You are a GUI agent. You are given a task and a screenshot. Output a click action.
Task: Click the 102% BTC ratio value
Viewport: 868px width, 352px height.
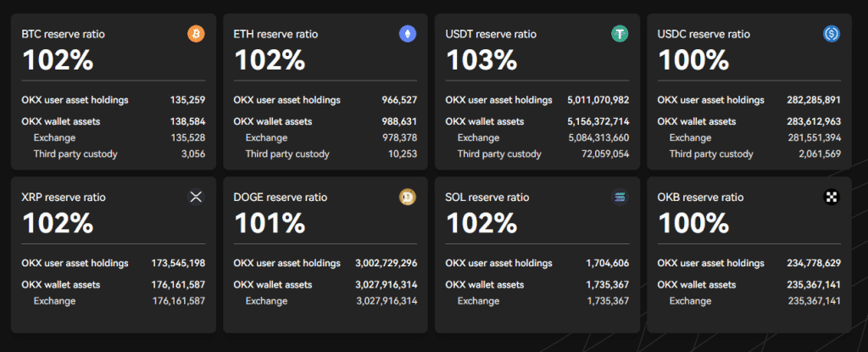point(58,60)
